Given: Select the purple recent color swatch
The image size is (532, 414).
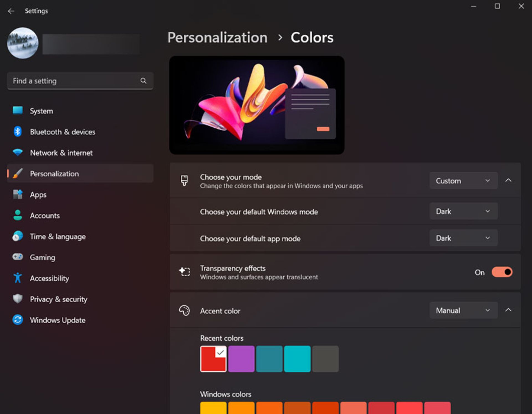Looking at the screenshot, I should click(241, 359).
